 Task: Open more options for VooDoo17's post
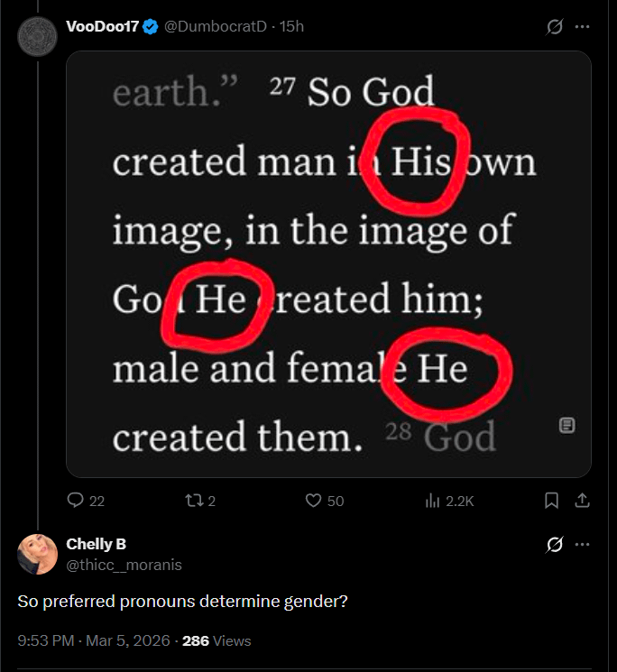pos(583,27)
